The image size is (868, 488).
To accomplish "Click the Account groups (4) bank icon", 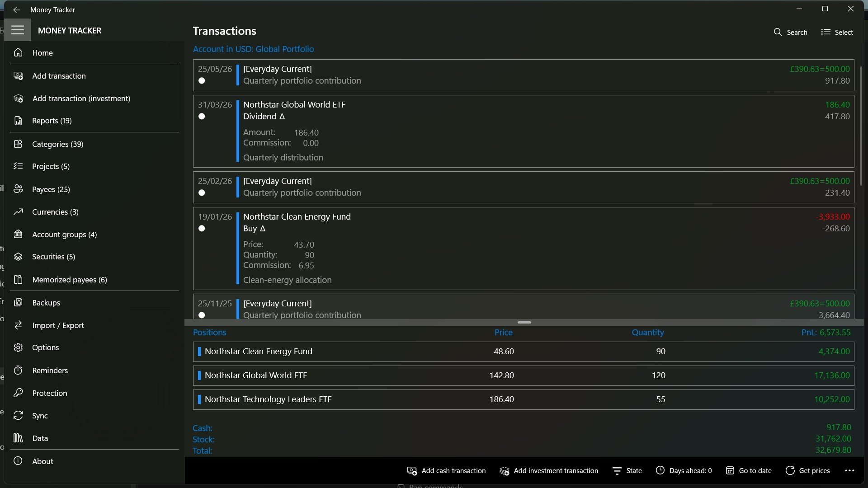I will point(18,234).
